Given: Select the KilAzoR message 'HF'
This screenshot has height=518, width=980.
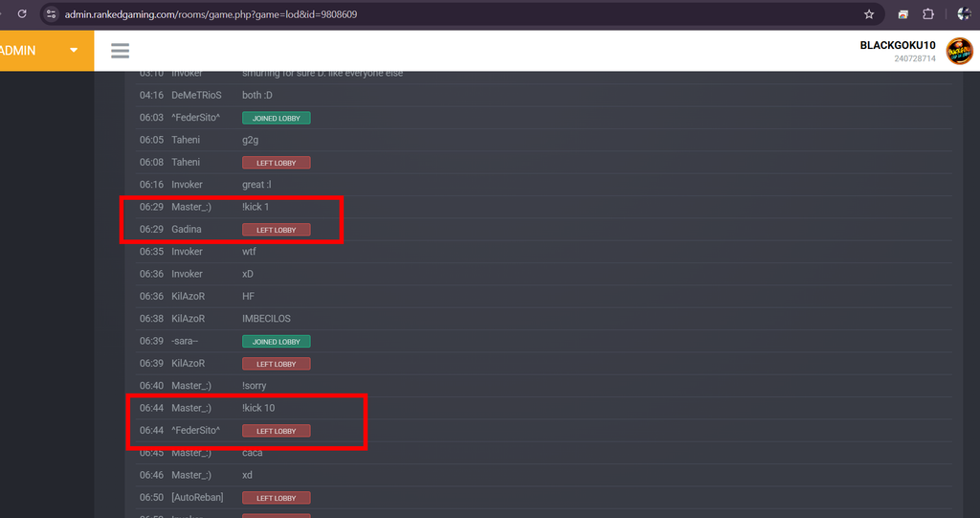Looking at the screenshot, I should pos(248,296).
